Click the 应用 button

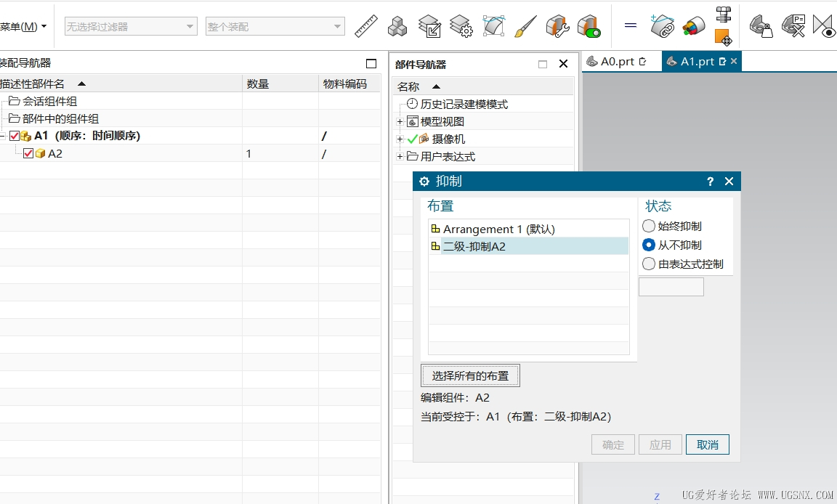(x=660, y=444)
